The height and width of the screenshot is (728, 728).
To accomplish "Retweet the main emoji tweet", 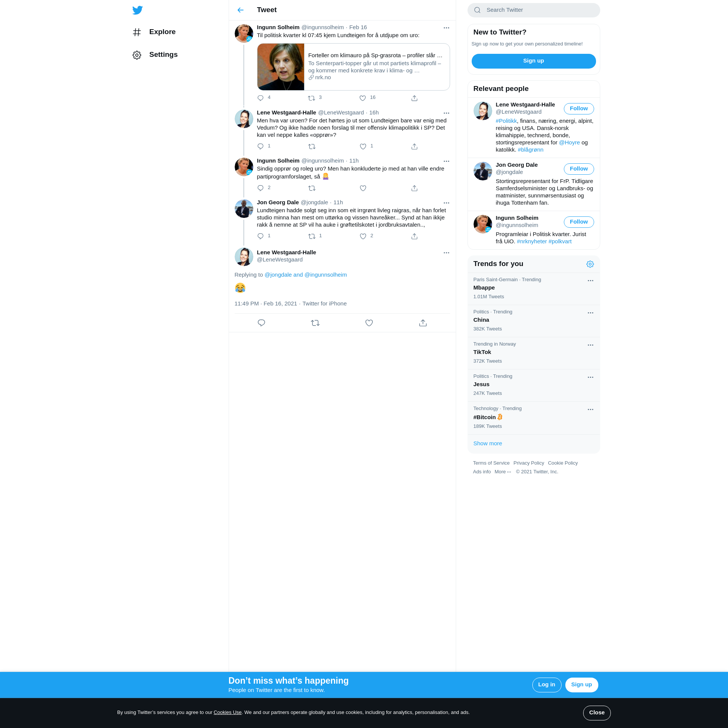I will click(x=315, y=323).
